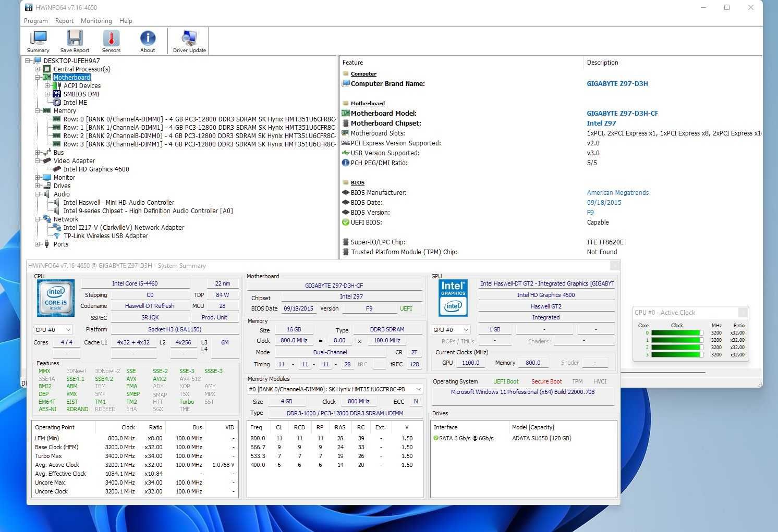Click the HWiNFO64 title bar app icon
Viewport: 778px width, 532px height.
[x=29, y=7]
